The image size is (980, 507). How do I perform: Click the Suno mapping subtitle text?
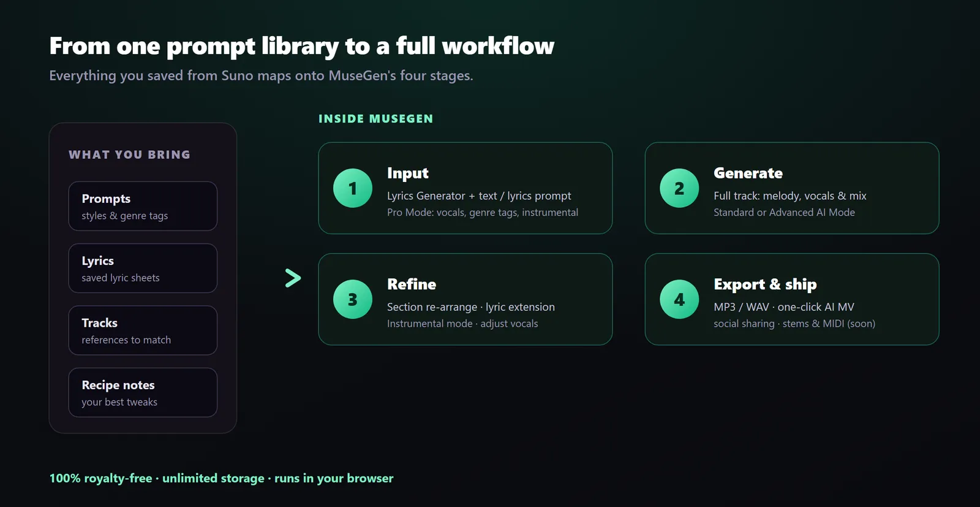[261, 76]
